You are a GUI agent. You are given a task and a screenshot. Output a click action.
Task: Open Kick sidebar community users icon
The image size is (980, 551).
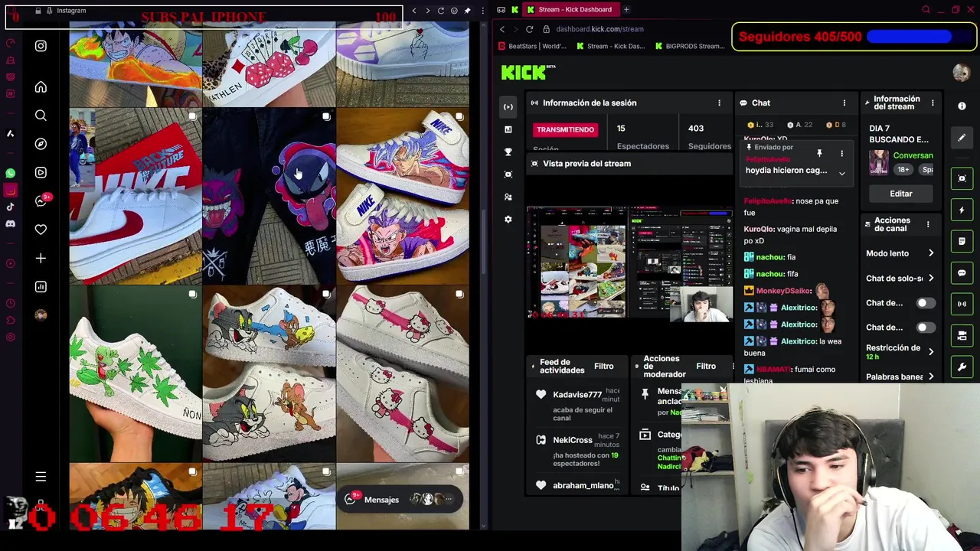click(x=508, y=197)
